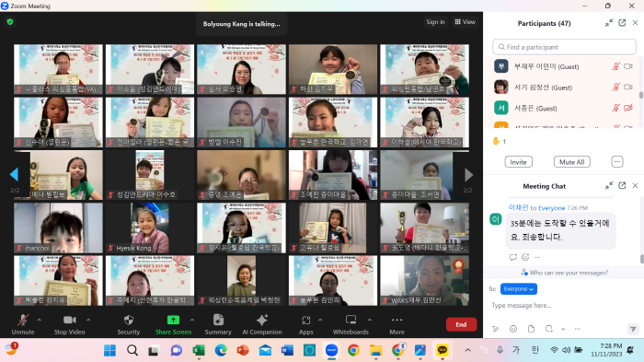Screen dimensions: 644x362
Task: Click the Summary icon
Action: [218, 320]
